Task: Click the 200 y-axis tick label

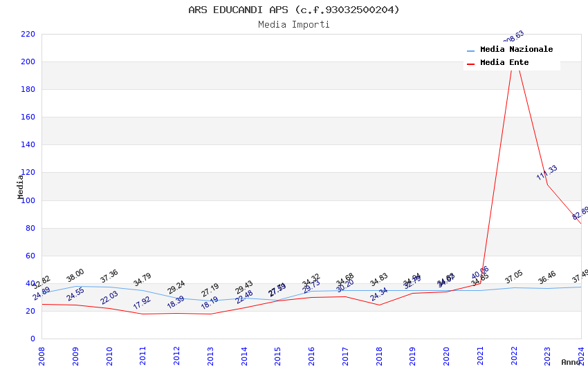Action: pyautogui.click(x=28, y=61)
